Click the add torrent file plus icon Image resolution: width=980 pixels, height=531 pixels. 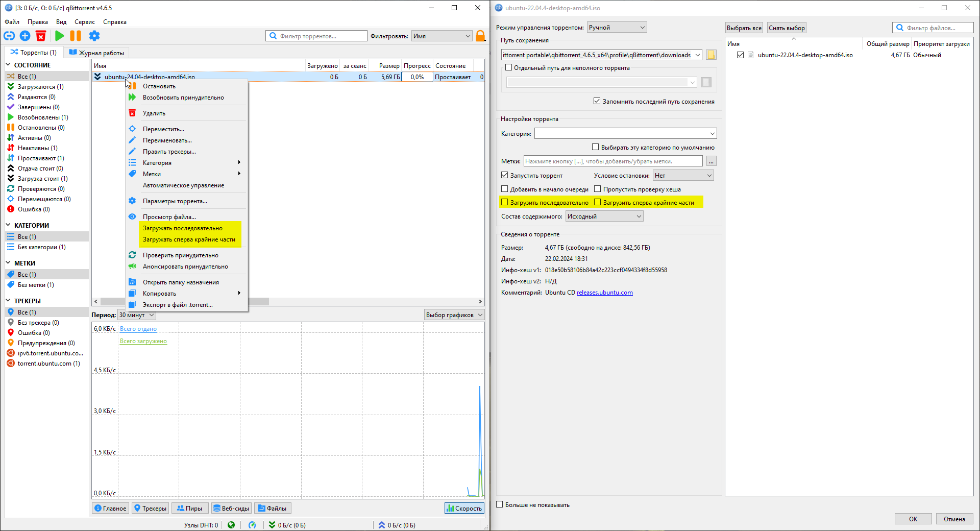tap(25, 36)
